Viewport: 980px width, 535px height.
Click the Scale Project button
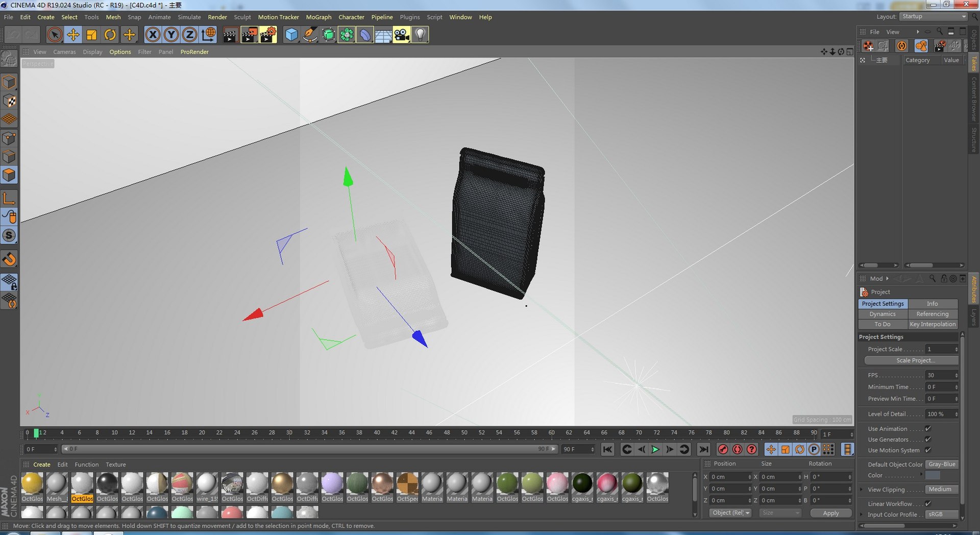(912, 360)
